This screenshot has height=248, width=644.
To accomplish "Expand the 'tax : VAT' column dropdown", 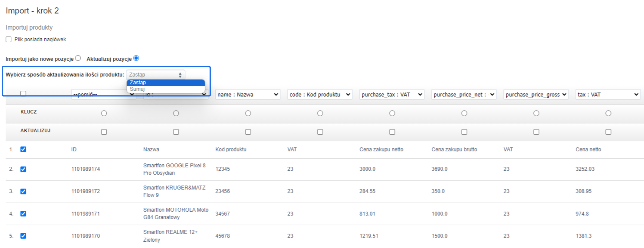I will 608,94.
